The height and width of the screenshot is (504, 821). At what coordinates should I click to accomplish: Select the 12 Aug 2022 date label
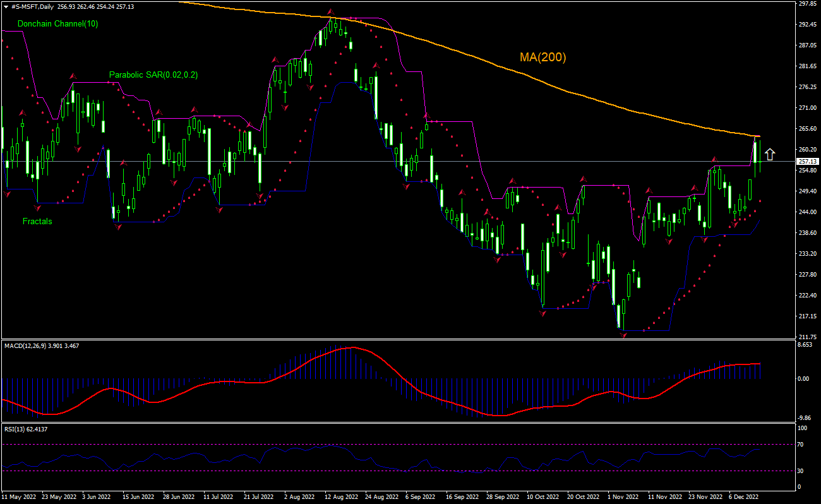coord(341,498)
